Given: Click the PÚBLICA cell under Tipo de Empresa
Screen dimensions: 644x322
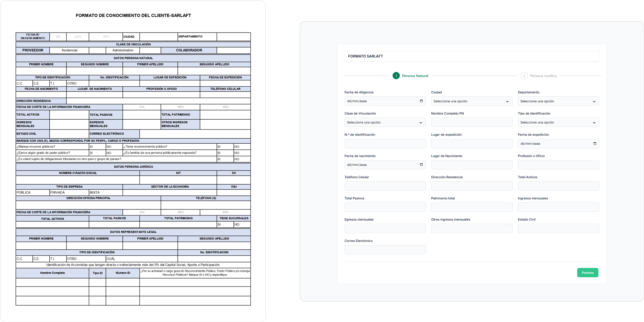Looking at the screenshot, I should click(x=33, y=192).
